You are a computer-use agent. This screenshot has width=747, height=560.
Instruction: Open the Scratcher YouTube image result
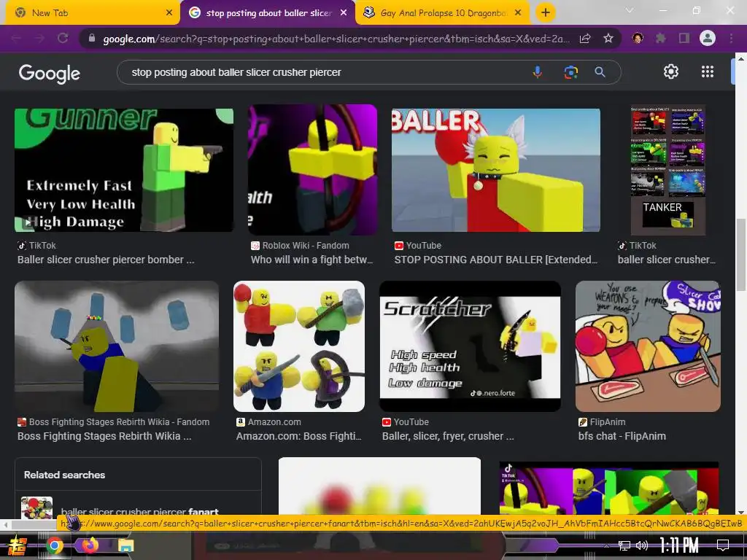pos(471,346)
